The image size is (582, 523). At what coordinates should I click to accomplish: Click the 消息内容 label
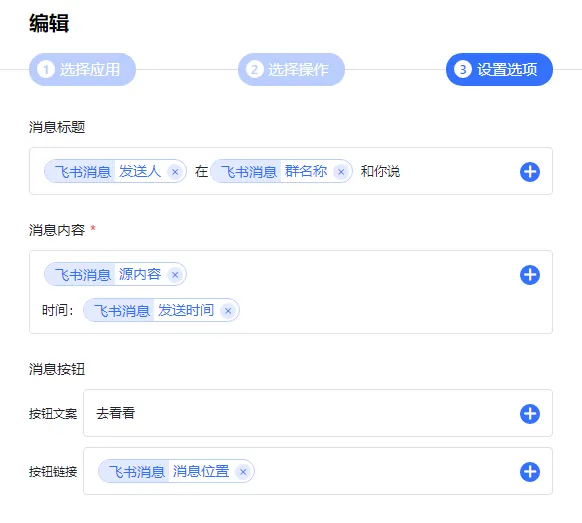point(57,230)
